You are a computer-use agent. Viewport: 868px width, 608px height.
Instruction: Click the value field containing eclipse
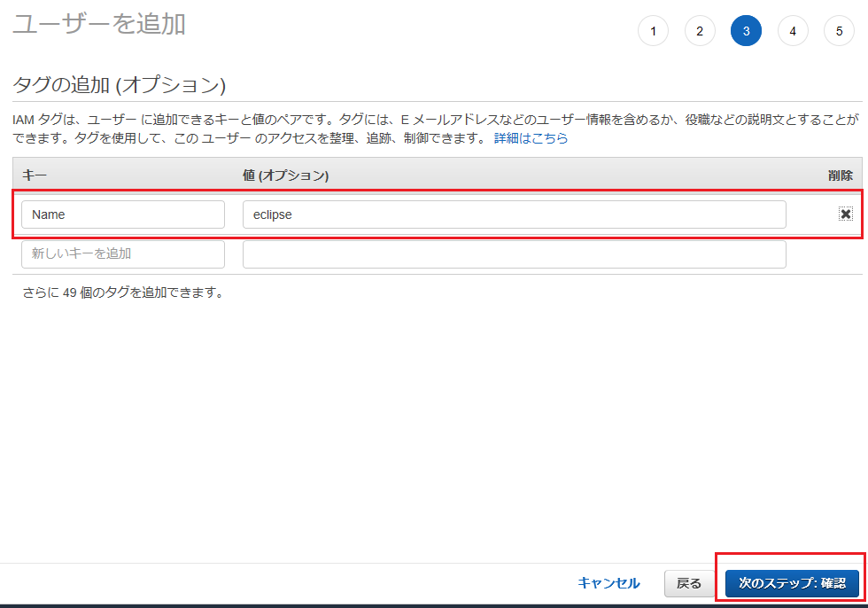point(515,214)
